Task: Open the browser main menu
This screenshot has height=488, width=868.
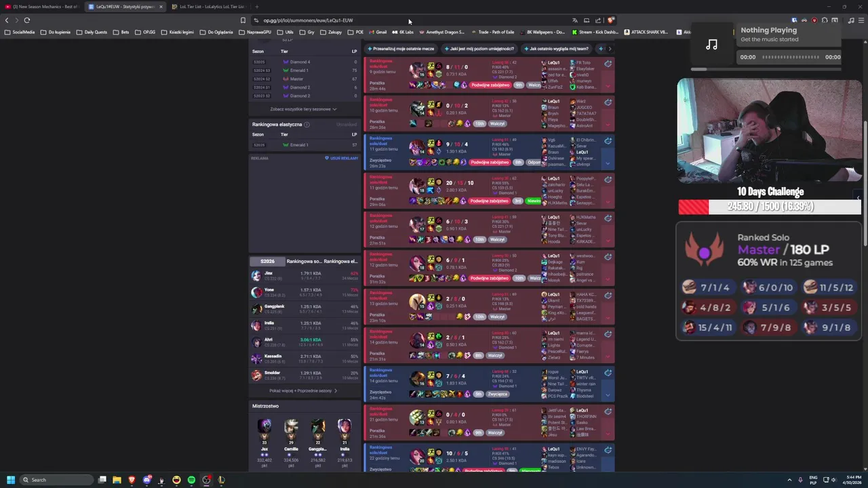Action: 861,20
